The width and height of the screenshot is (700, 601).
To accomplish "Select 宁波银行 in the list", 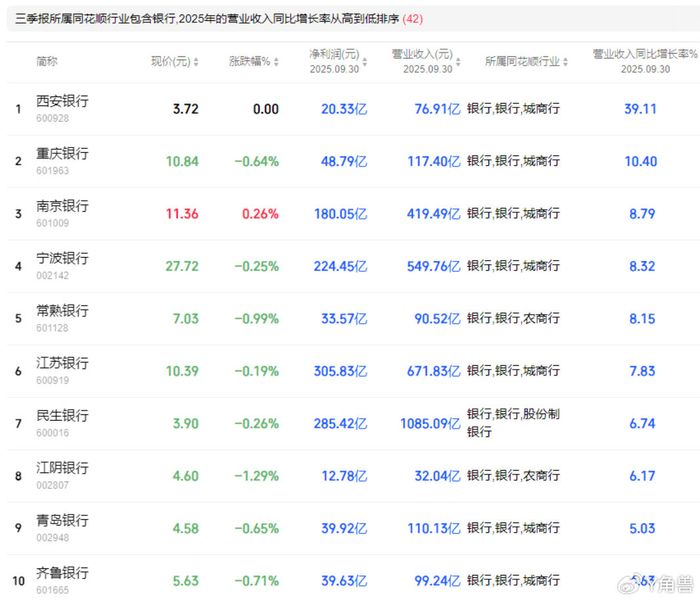I will click(x=62, y=258).
